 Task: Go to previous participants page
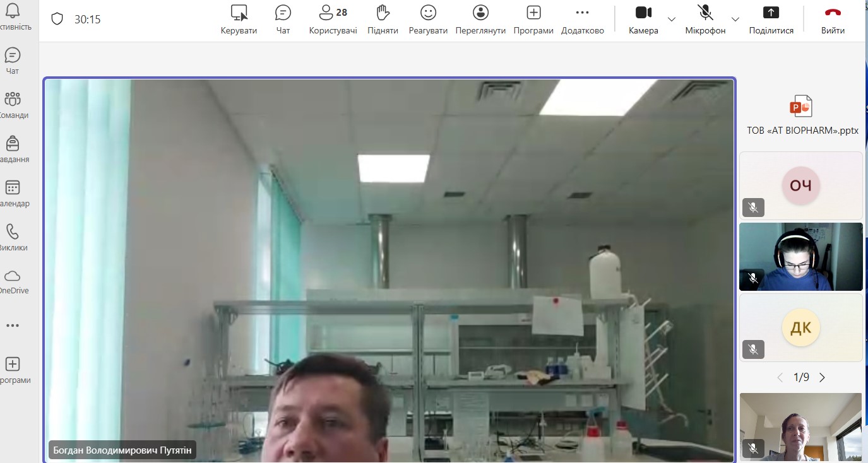[780, 378]
